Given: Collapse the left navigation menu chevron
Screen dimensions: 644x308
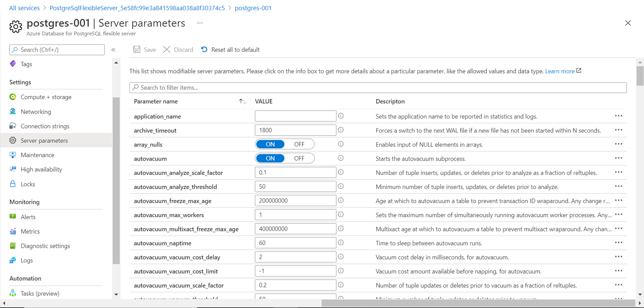Looking at the screenshot, I should click(113, 50).
